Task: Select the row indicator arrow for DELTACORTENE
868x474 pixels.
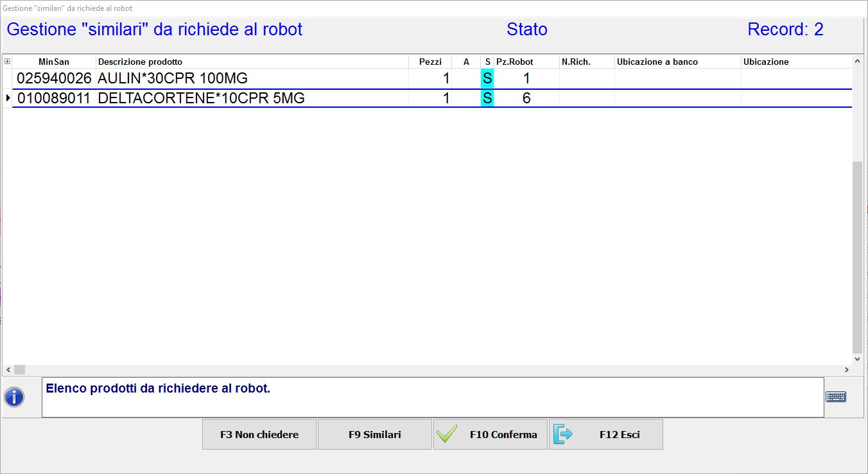Action: point(8,98)
